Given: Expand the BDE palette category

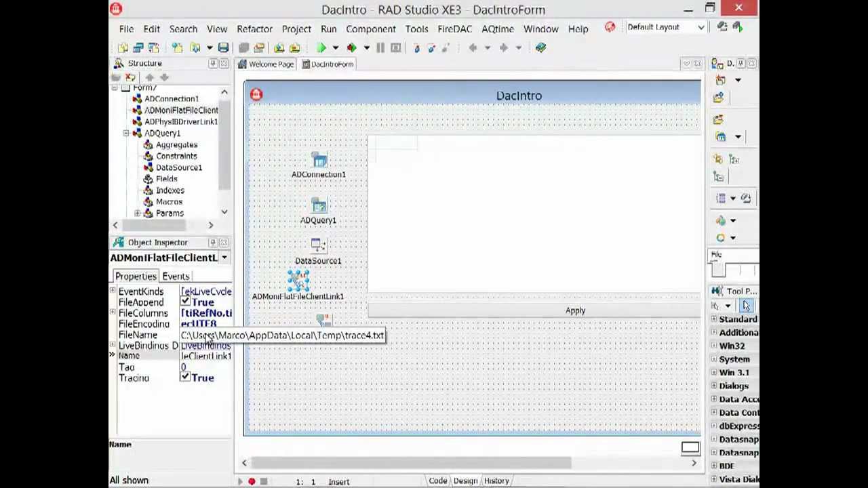Looking at the screenshot, I should [x=713, y=466].
